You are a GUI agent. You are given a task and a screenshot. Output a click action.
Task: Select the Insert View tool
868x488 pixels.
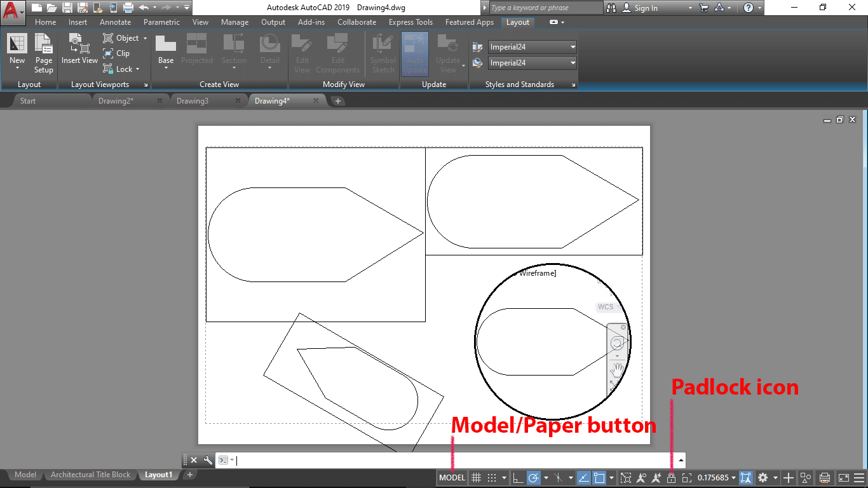pos(79,51)
